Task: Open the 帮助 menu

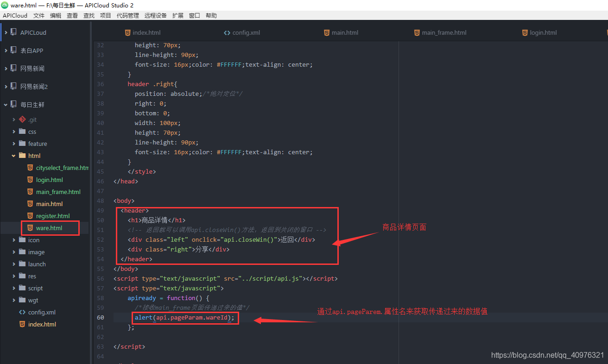Action: point(211,15)
